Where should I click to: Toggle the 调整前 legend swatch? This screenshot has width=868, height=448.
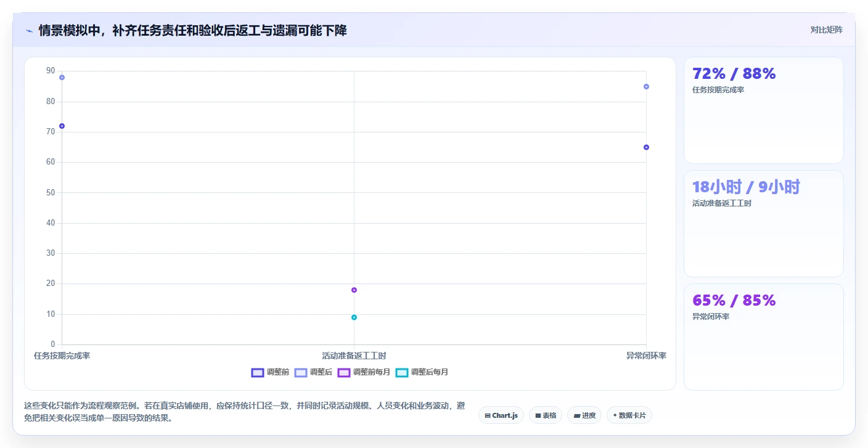[258, 372]
